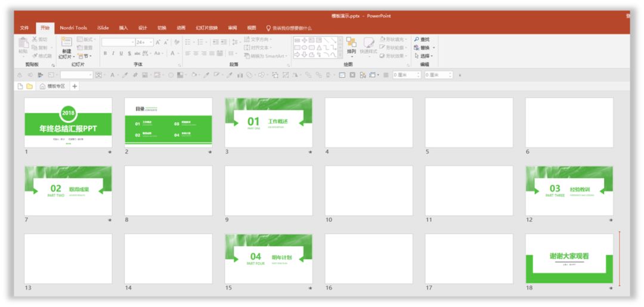Click the plus add-tab button
This screenshot has width=644, height=307.
[x=75, y=86]
